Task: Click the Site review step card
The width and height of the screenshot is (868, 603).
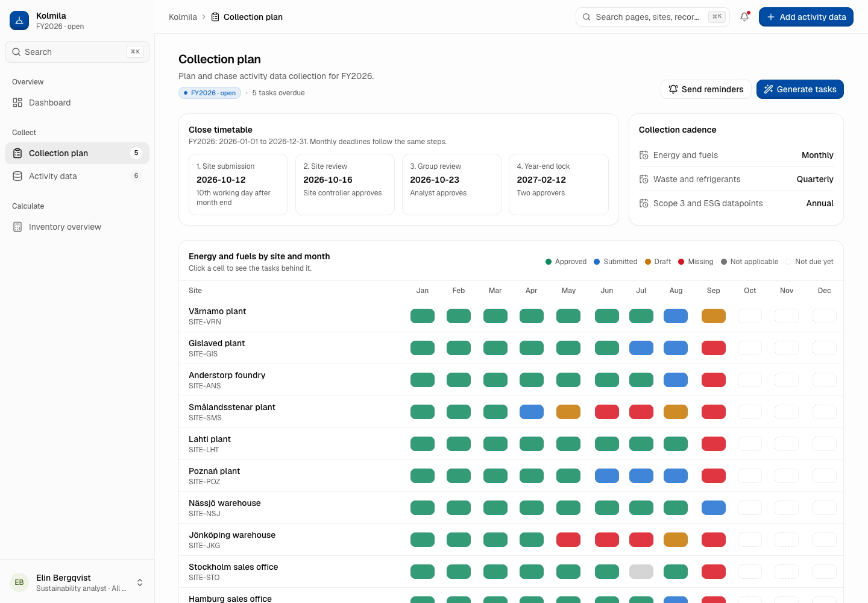Action: [345, 185]
